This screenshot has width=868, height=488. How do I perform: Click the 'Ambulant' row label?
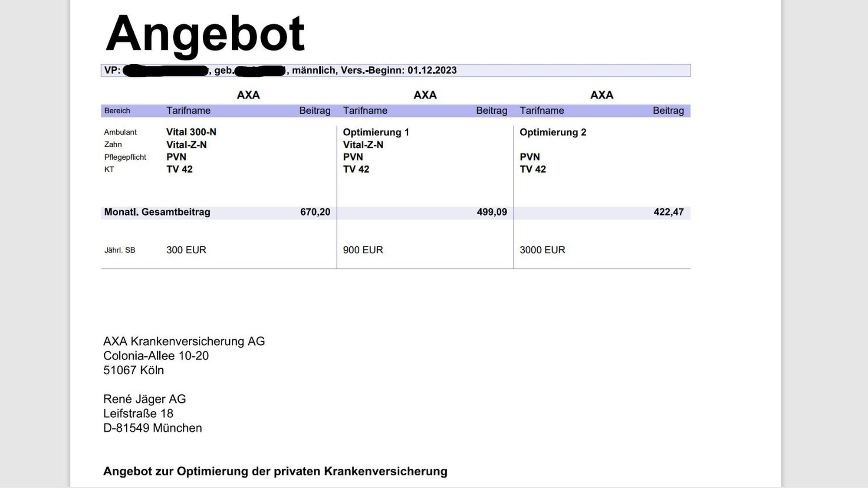pos(120,132)
